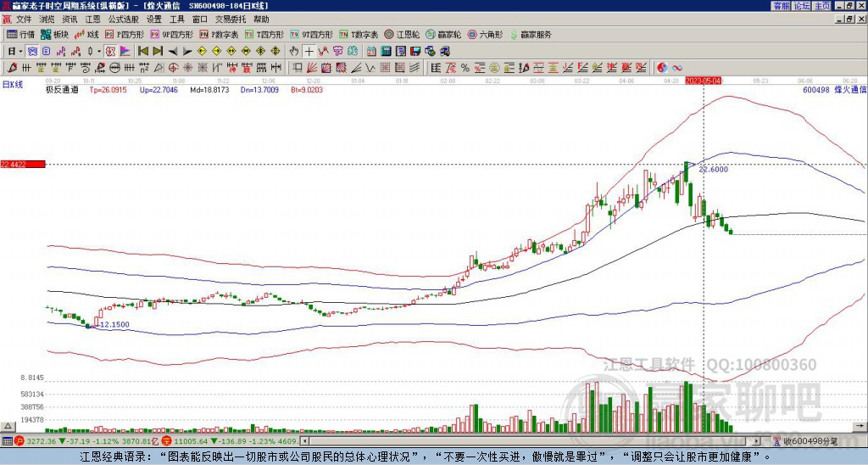Click horizontal scrollbar right arrow

pyautogui.click(x=756, y=441)
